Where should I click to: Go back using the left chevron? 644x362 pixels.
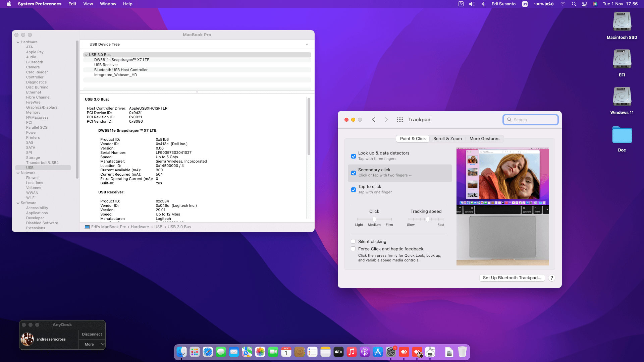point(374,120)
